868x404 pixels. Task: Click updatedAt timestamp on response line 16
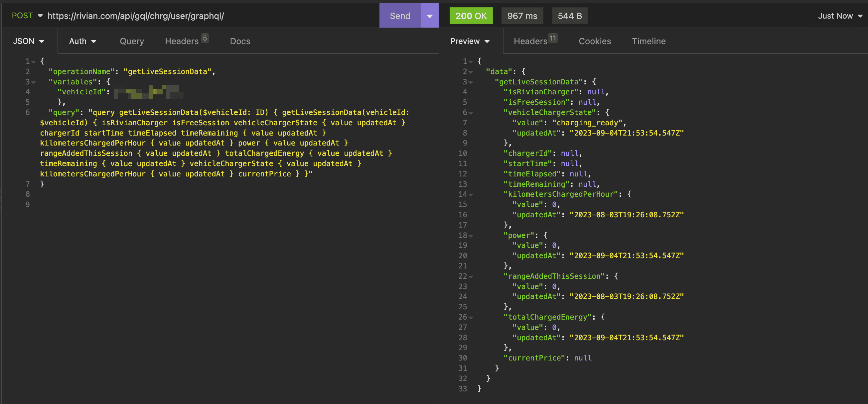point(627,215)
